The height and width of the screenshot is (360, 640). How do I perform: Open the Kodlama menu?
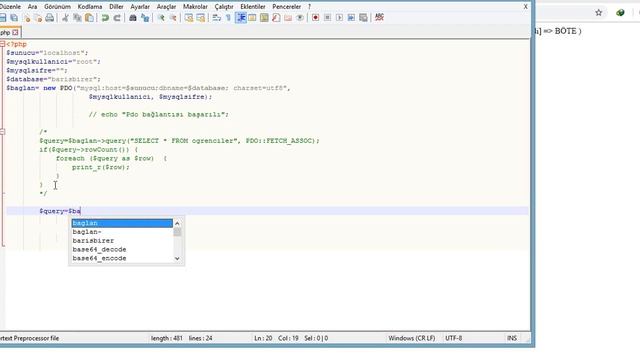tap(90, 7)
